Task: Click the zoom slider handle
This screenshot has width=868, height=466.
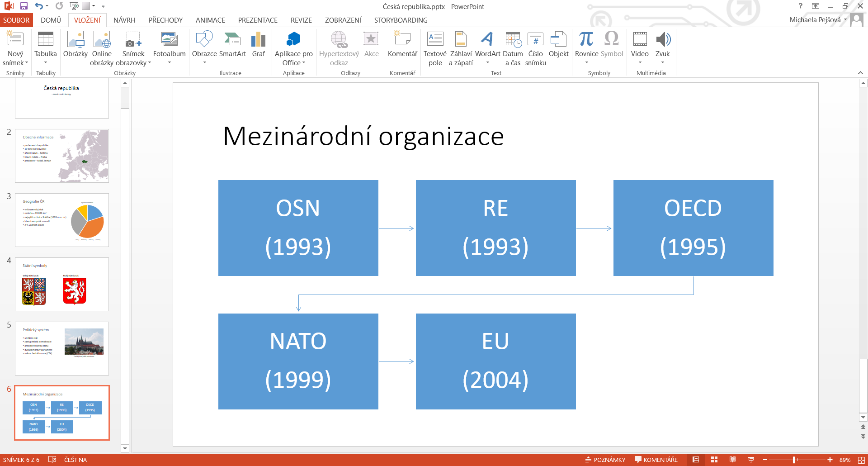Action: 794,460
